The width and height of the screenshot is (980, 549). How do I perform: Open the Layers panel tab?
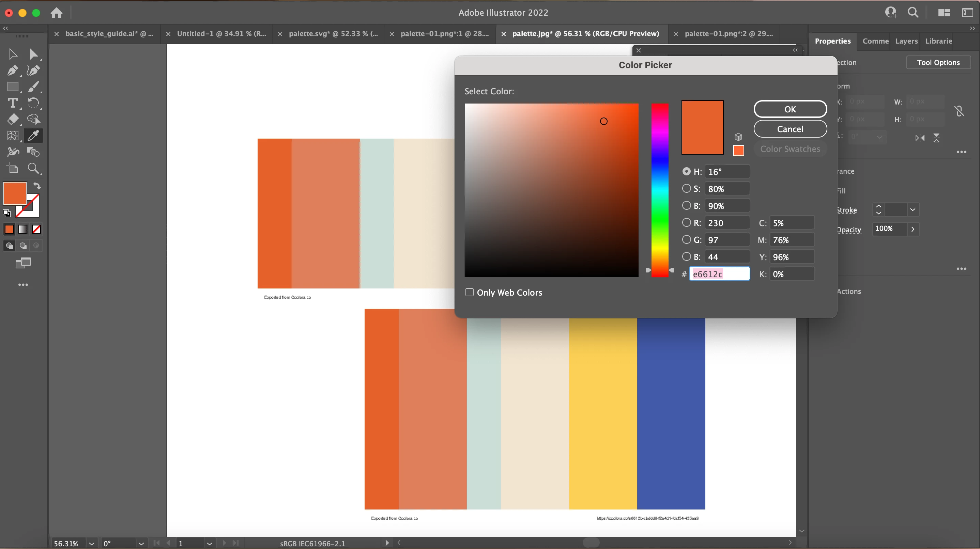(x=906, y=41)
